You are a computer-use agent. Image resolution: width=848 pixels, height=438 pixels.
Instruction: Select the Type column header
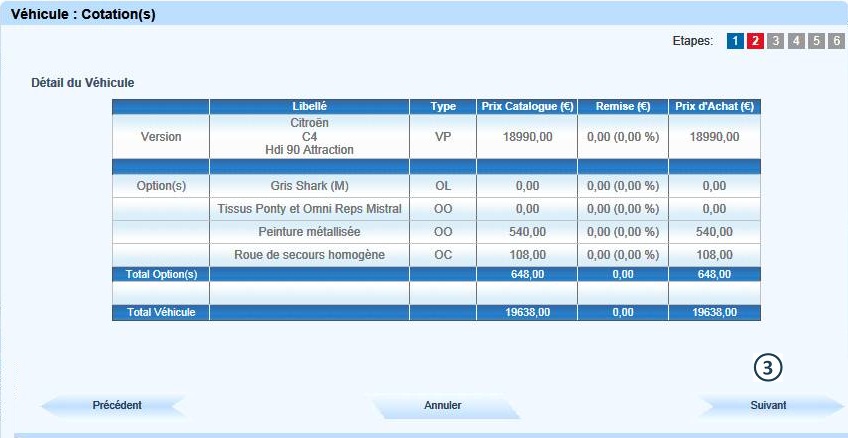click(443, 106)
